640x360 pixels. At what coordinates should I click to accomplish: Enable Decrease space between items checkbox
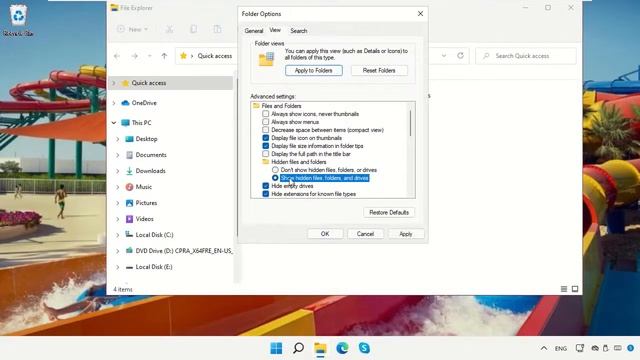pos(266,130)
